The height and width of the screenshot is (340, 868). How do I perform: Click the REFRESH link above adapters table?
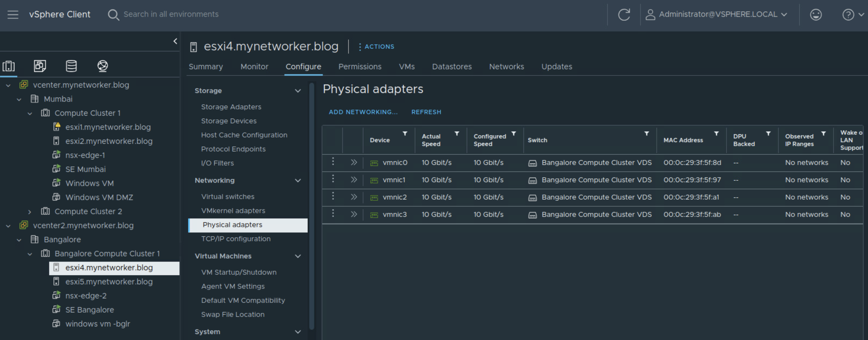coord(426,112)
